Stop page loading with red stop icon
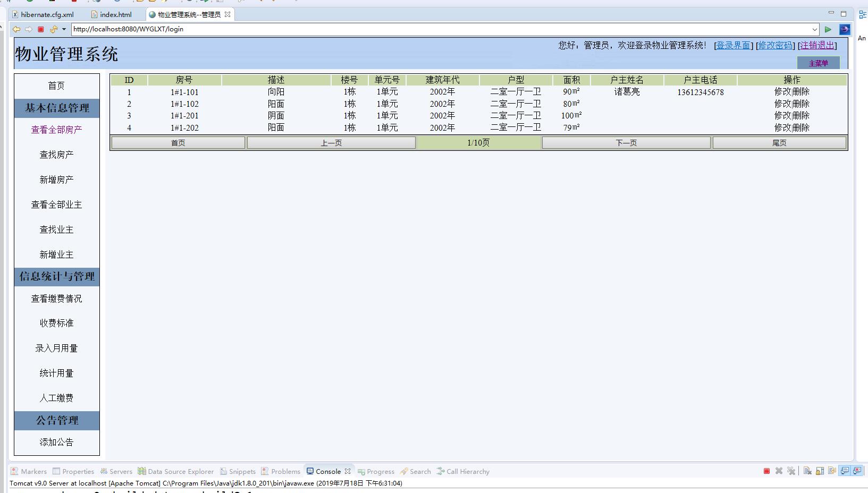The height and width of the screenshot is (493, 868). tap(40, 29)
